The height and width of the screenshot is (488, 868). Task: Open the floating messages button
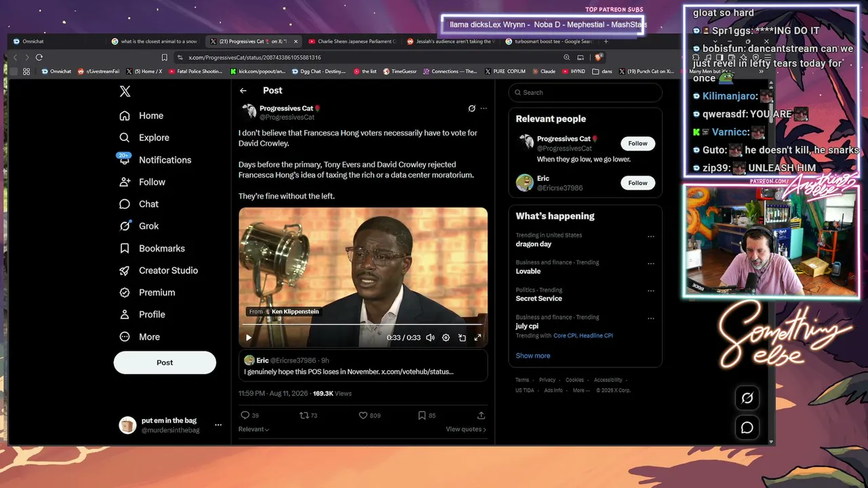747,428
